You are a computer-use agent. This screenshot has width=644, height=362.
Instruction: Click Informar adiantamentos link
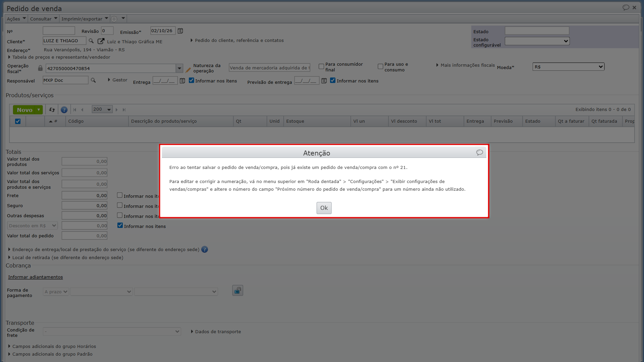click(x=36, y=277)
